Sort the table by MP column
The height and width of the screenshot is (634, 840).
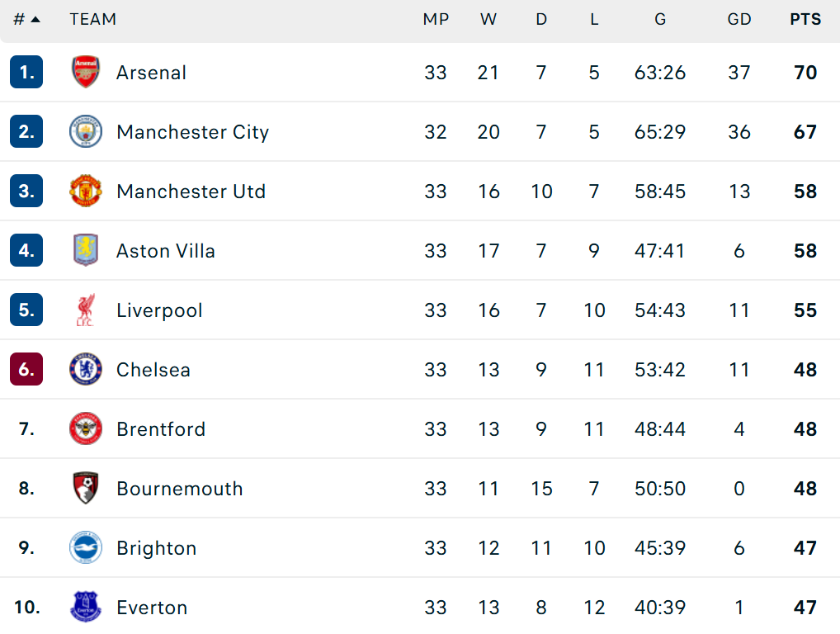437,19
